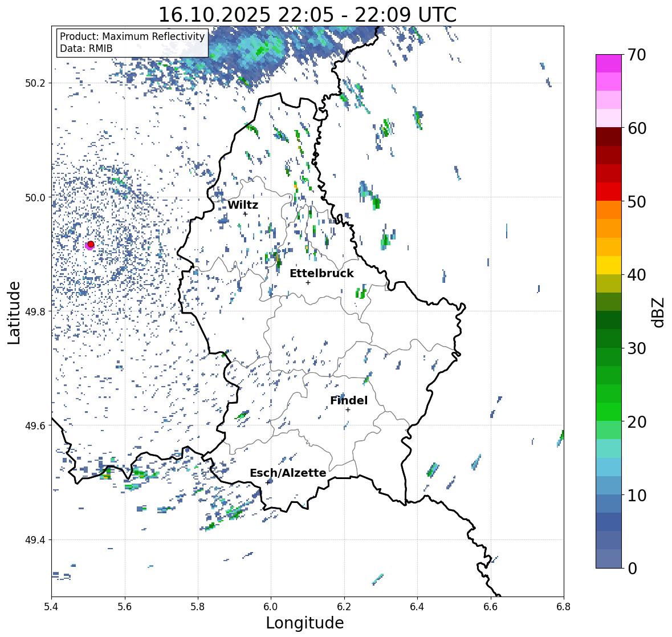Click the red radar location dot marker
The image size is (672, 637).
coord(91,244)
